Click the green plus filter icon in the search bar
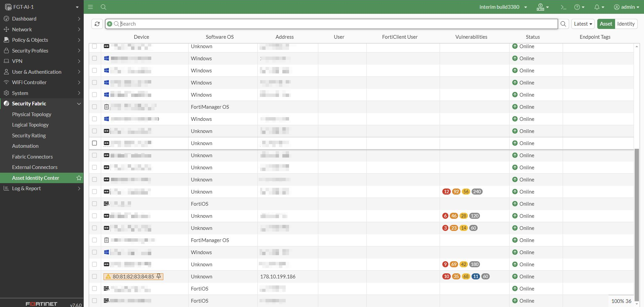The height and width of the screenshot is (307, 644). (x=109, y=24)
